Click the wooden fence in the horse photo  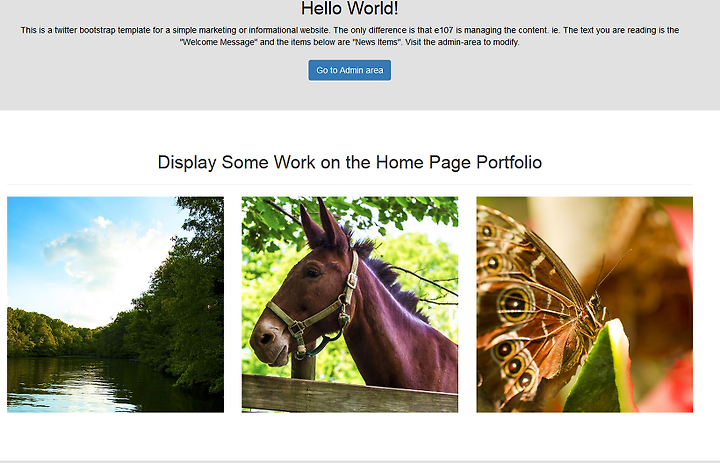[349, 394]
